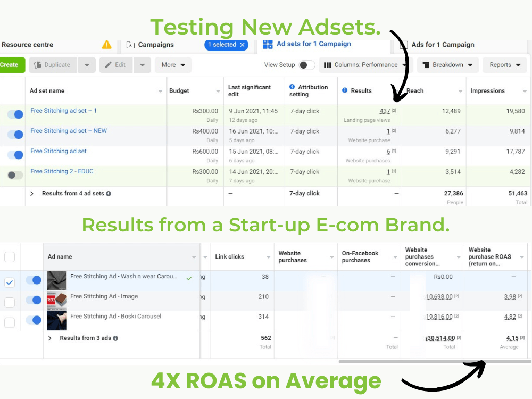The height and width of the screenshot is (399, 532).
Task: Open the Ads for 1 Campaign tab
Action: pos(443,45)
